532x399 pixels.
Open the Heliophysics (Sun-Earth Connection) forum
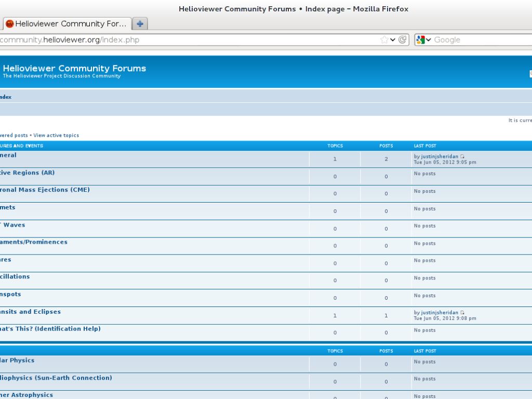[x=56, y=378]
